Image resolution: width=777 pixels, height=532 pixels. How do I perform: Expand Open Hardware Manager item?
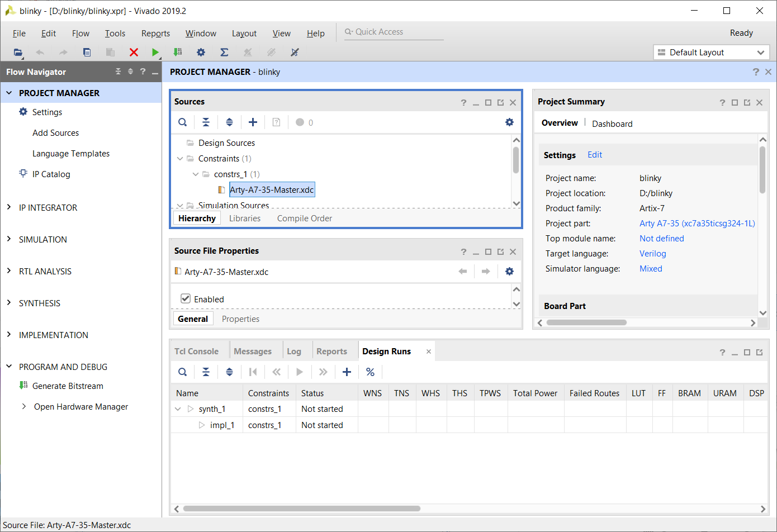pyautogui.click(x=23, y=406)
